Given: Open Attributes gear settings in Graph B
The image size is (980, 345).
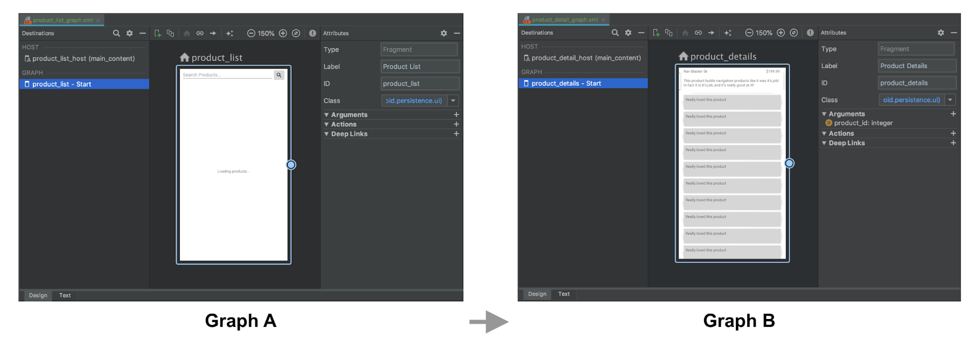Looking at the screenshot, I should (940, 33).
